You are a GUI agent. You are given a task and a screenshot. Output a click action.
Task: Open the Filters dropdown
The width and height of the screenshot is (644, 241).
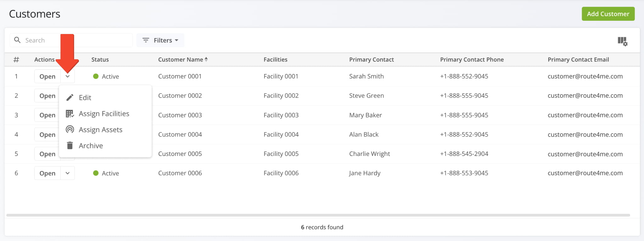160,40
